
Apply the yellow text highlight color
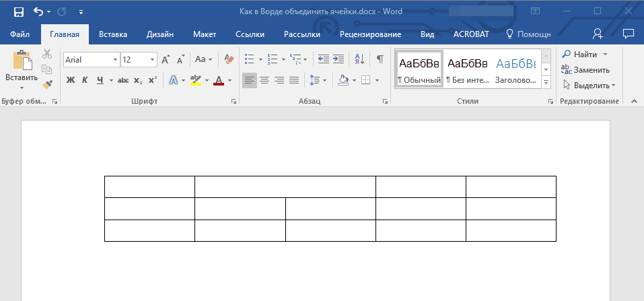click(x=196, y=80)
